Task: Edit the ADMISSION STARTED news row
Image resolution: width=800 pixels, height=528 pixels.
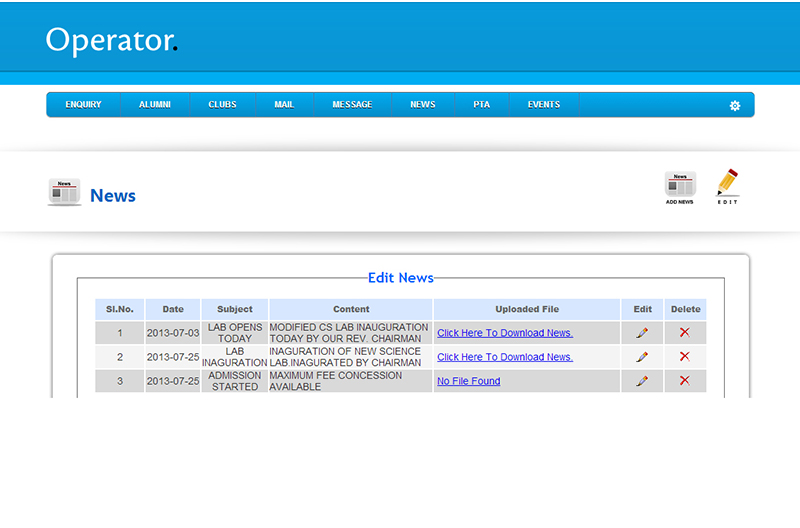Action: (x=642, y=381)
